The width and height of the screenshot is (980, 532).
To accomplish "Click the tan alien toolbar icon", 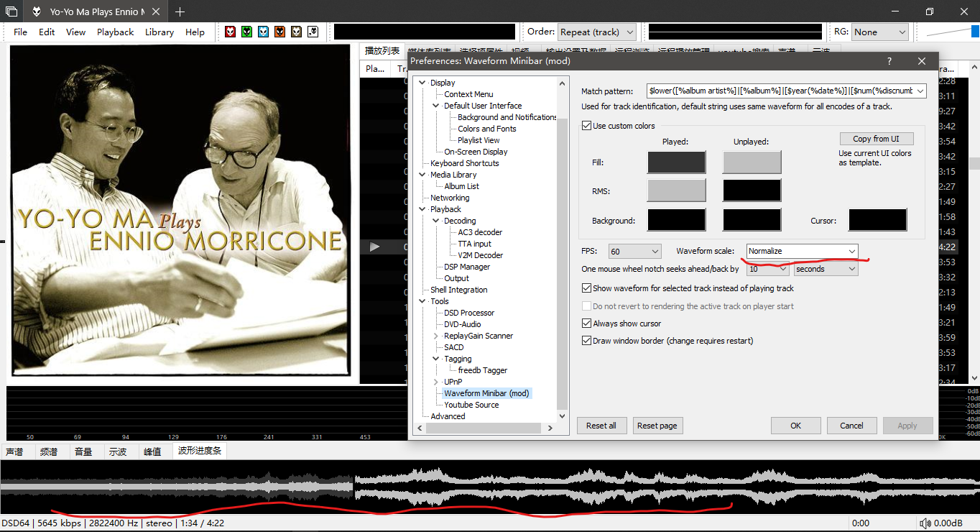I will [296, 32].
